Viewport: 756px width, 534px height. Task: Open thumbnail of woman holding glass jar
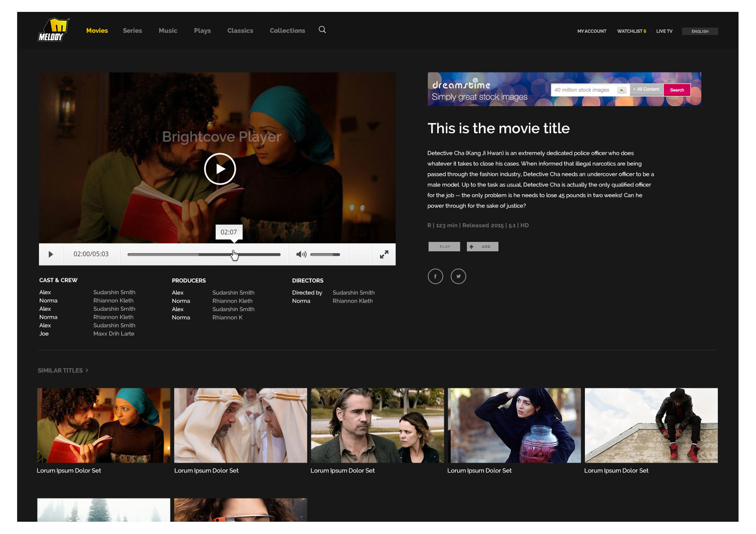pyautogui.click(x=514, y=425)
